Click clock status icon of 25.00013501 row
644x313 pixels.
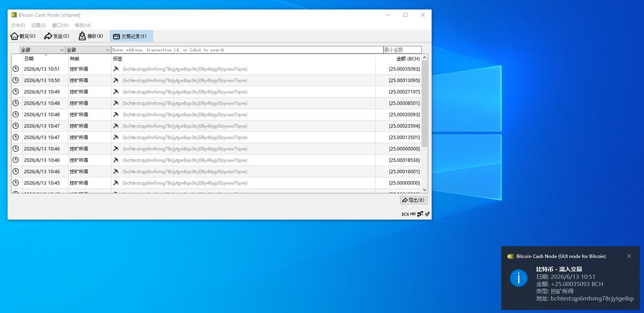16,137
